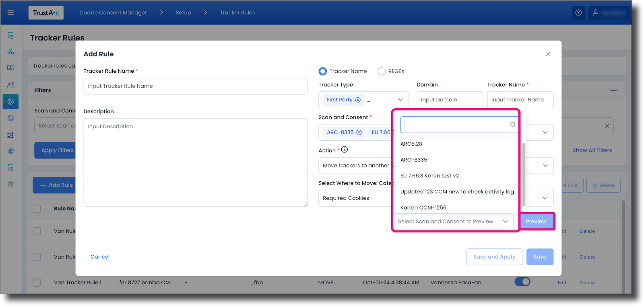
Task: Click the TrustArc logo
Action: click(x=46, y=13)
